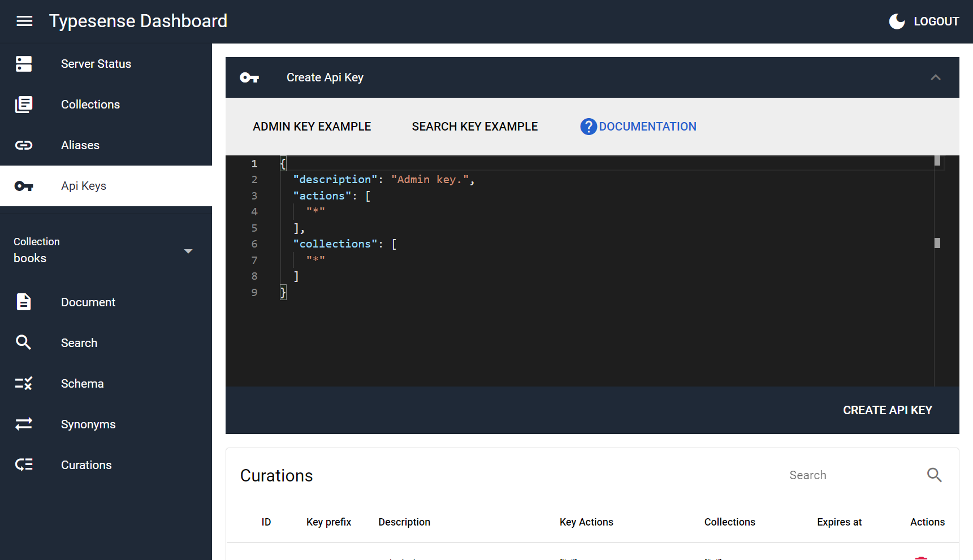
Task: Sort the table by ID column
Action: click(266, 522)
